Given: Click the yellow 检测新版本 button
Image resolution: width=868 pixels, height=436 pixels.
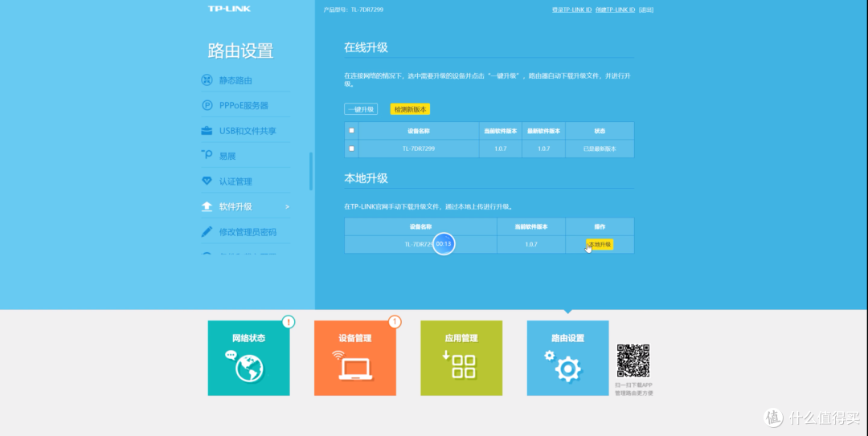Looking at the screenshot, I should pos(410,109).
